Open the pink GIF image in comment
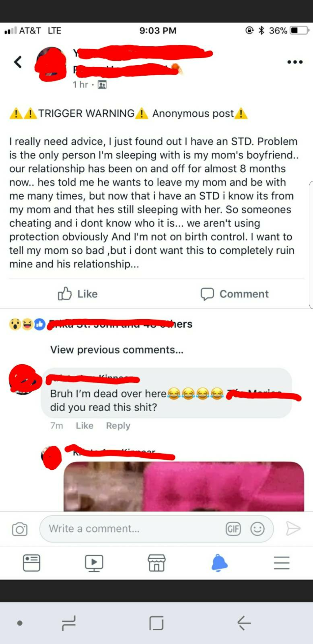313x644 pixels. (x=184, y=486)
